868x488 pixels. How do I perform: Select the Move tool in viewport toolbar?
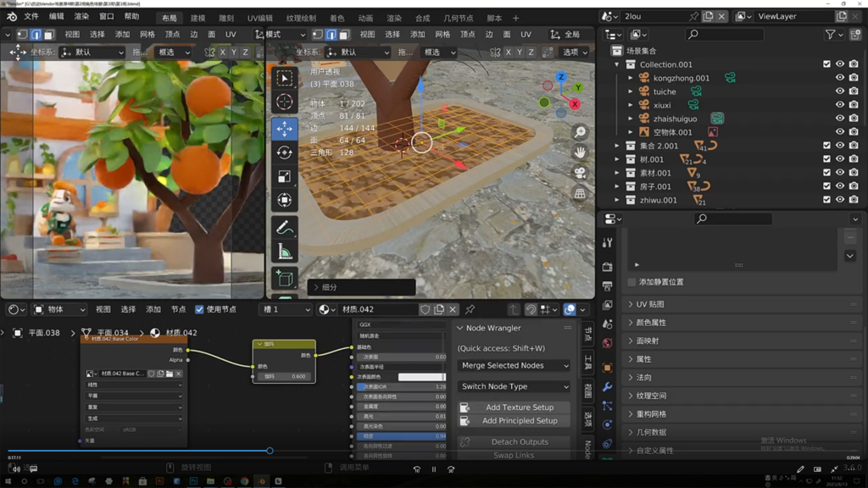coord(284,129)
